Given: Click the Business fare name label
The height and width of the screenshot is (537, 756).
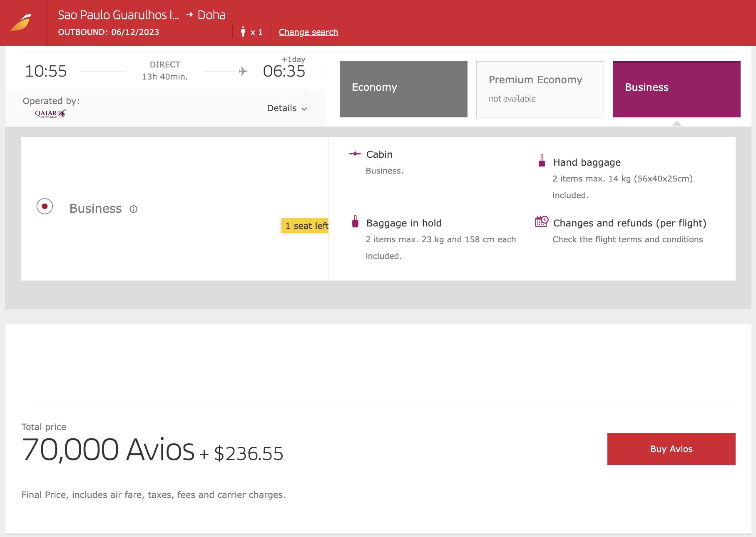Looking at the screenshot, I should click(96, 208).
